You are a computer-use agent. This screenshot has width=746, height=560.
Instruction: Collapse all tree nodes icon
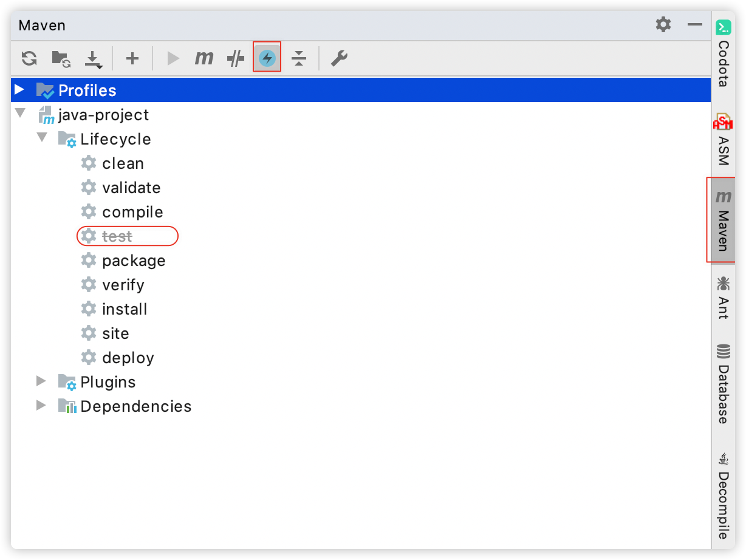298,58
